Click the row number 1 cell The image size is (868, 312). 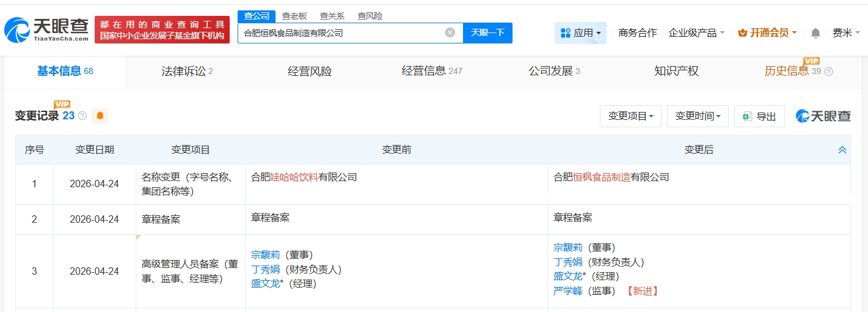[x=34, y=184]
